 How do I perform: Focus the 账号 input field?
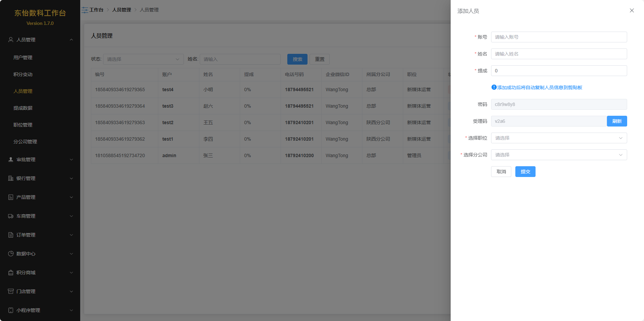(x=558, y=37)
